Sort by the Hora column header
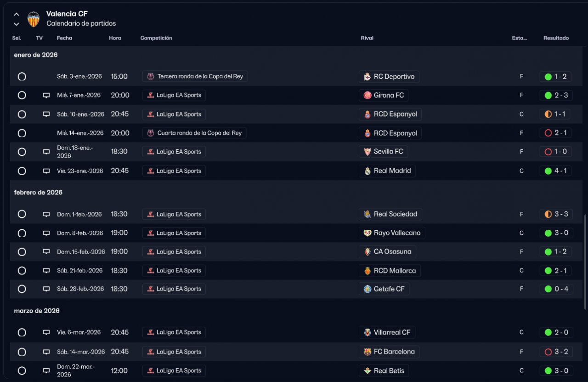This screenshot has width=588, height=382. (115, 38)
